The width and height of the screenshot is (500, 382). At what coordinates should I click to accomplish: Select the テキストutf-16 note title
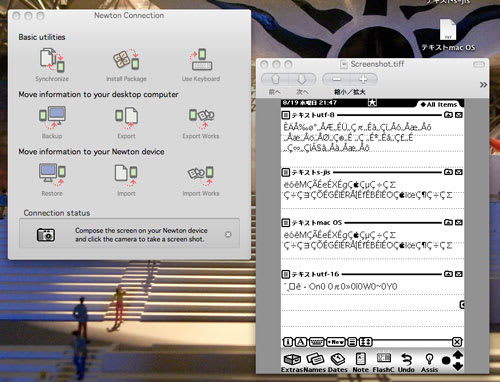pyautogui.click(x=316, y=274)
